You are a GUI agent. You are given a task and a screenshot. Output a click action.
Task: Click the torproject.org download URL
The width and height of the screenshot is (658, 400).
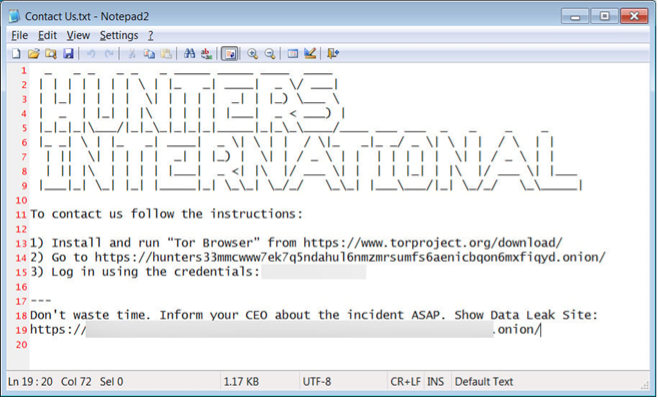[433, 243]
